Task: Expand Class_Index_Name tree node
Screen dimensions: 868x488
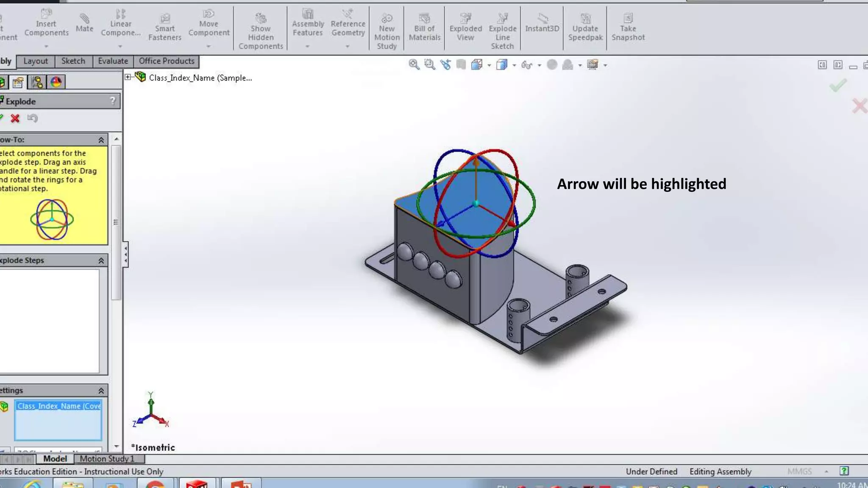Action: tap(128, 77)
